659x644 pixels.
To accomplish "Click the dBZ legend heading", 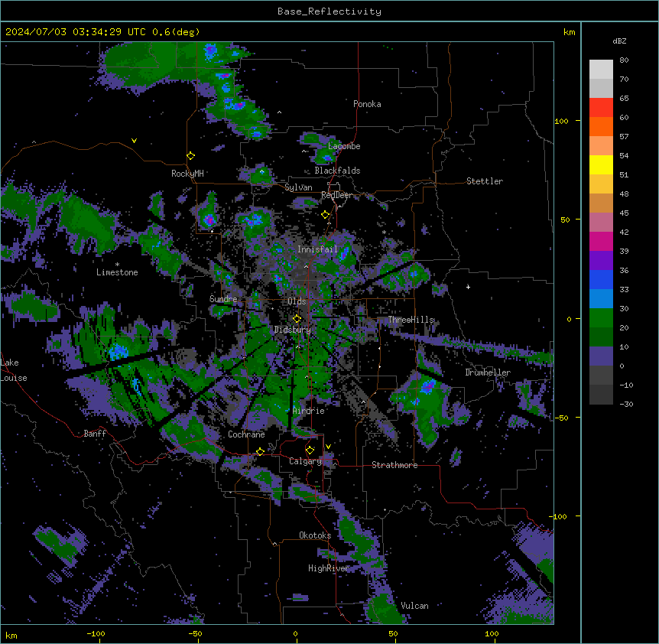I will coord(619,41).
